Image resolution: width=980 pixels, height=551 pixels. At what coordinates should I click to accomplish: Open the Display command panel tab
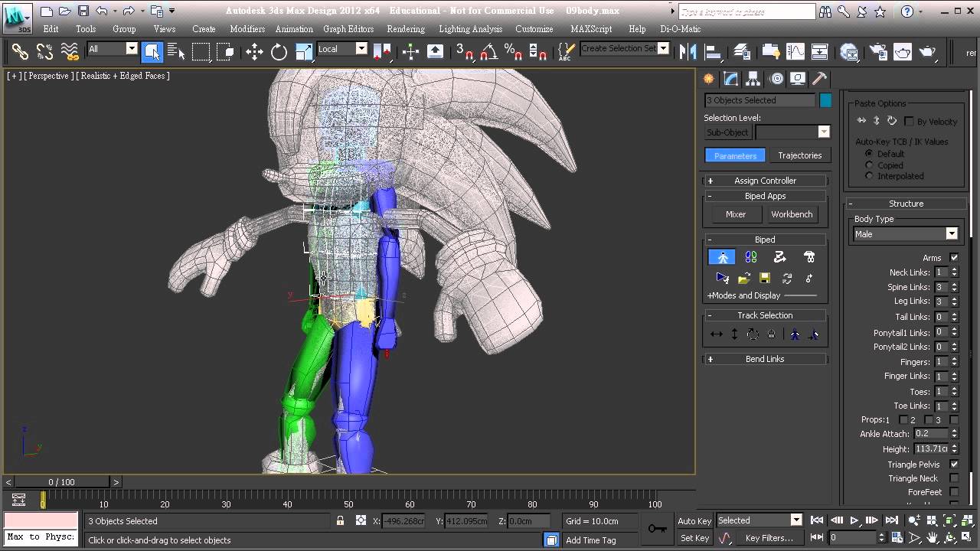click(x=798, y=79)
